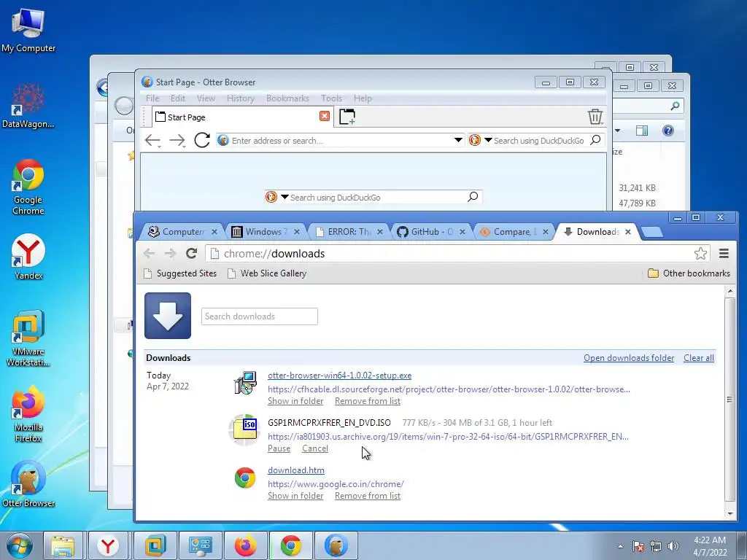
Task: Open Control Panel taskbar icon
Action: [x=200, y=545]
